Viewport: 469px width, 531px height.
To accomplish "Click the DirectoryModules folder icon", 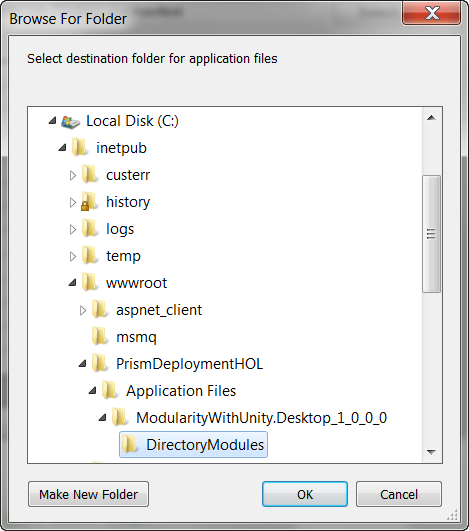I will click(x=130, y=445).
